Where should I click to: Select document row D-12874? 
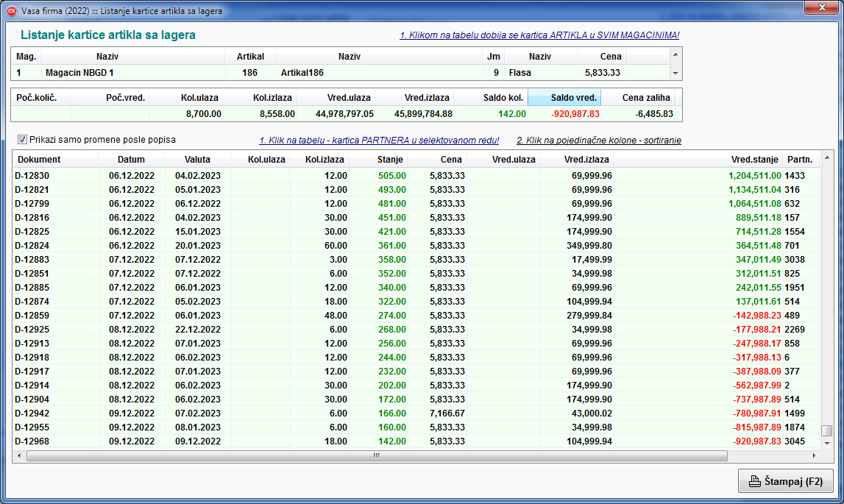(x=416, y=302)
